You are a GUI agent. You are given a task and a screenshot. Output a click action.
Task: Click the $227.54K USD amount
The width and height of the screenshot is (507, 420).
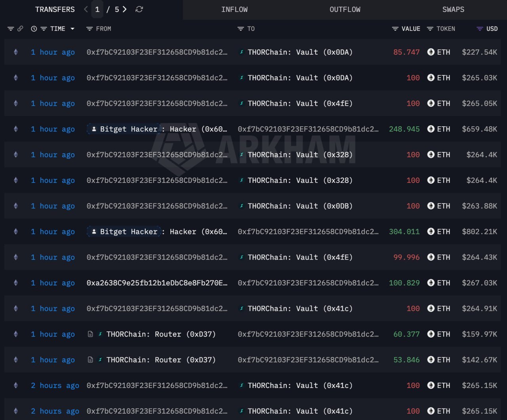[x=479, y=52]
